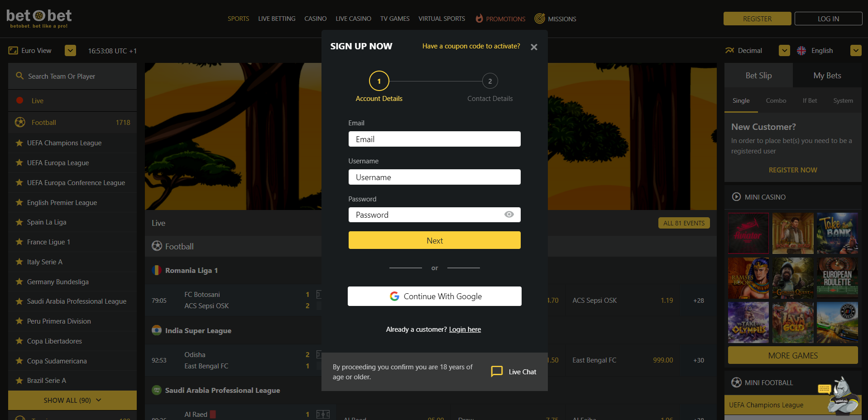Image resolution: width=868 pixels, height=420 pixels.
Task: Toggle the red Live indicator filter
Action: pos(20,100)
